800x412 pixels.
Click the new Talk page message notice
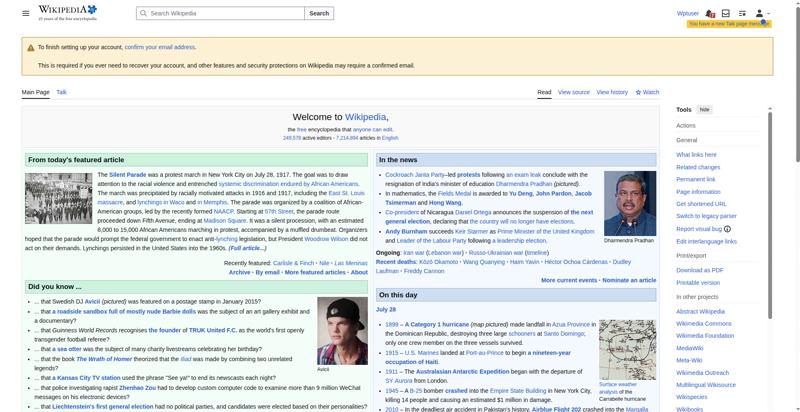pos(729,24)
